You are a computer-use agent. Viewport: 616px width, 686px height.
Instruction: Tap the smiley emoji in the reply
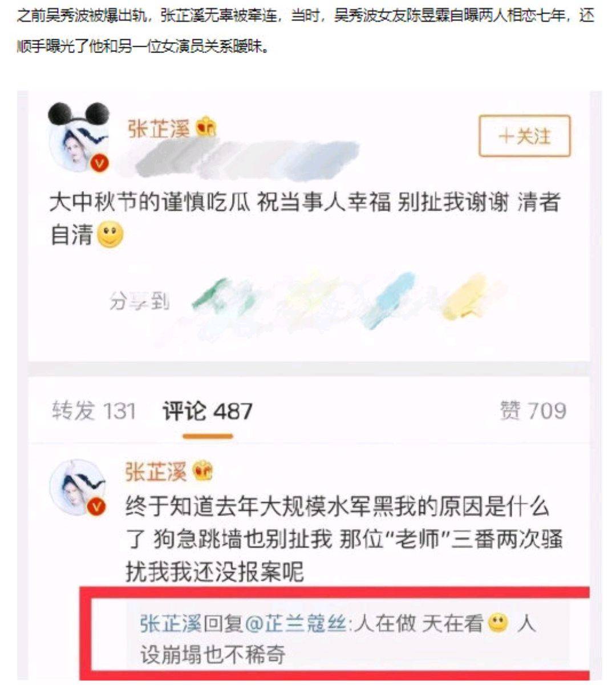[499, 623]
